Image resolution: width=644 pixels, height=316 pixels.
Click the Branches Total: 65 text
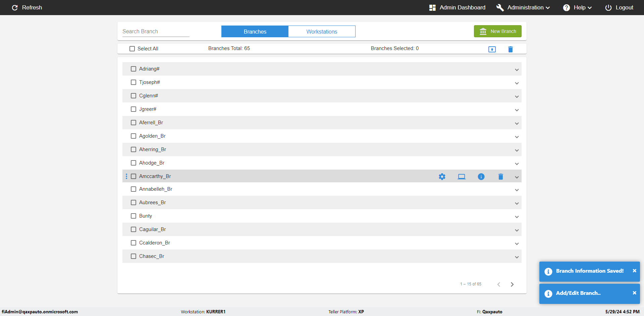click(229, 48)
